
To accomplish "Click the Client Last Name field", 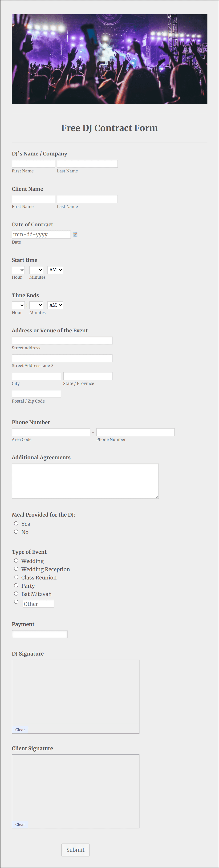I will click(87, 199).
